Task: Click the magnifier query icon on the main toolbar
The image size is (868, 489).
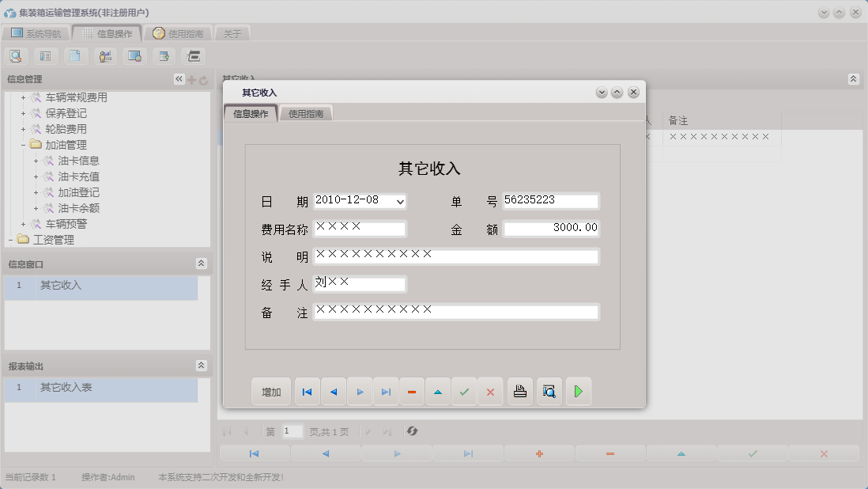Action: (15, 55)
